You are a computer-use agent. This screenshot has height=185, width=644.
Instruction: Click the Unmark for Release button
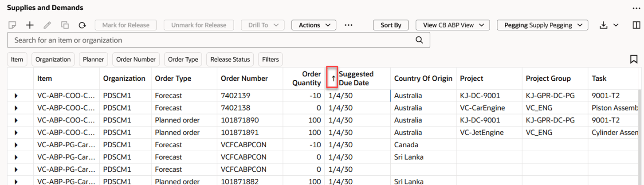click(199, 25)
